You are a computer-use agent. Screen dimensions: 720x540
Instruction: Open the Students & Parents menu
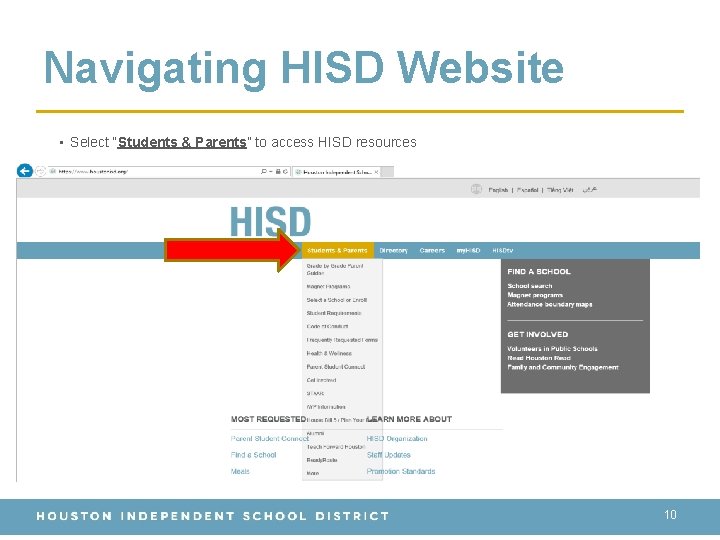click(x=338, y=250)
